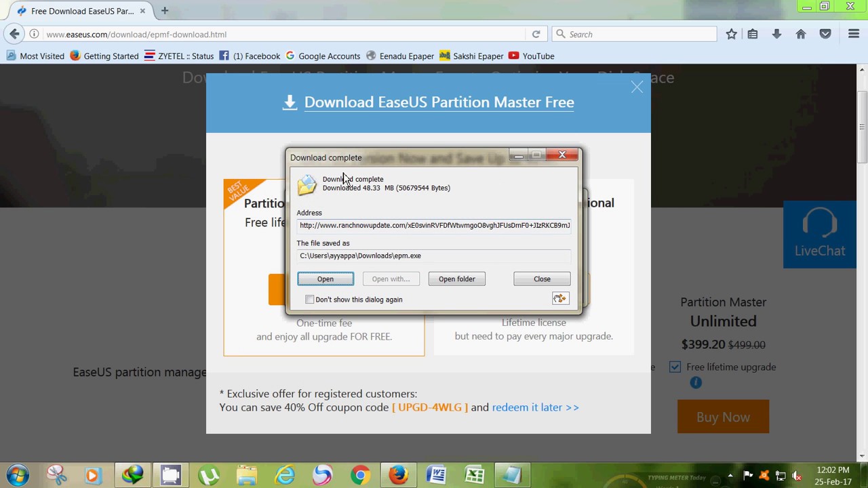The height and width of the screenshot is (488, 868).
Task: Open Microsoft Word from taskbar
Action: click(x=437, y=475)
